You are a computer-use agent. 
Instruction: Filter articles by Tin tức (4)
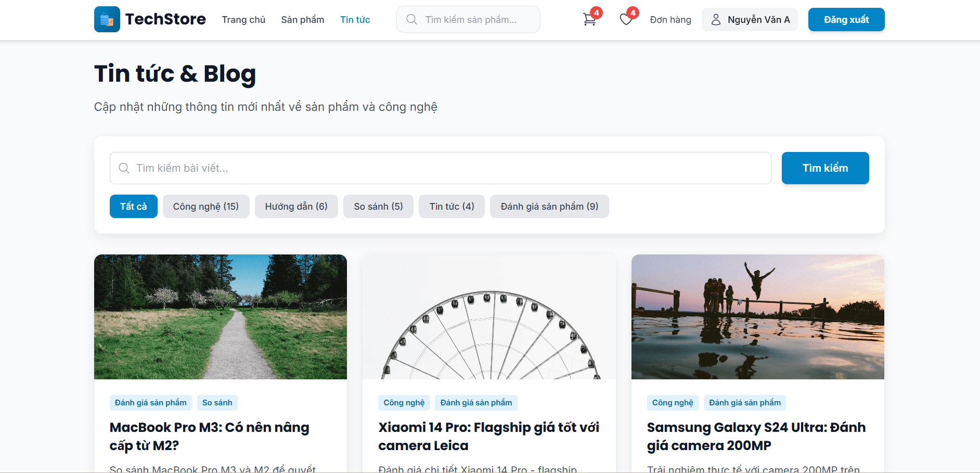point(452,206)
